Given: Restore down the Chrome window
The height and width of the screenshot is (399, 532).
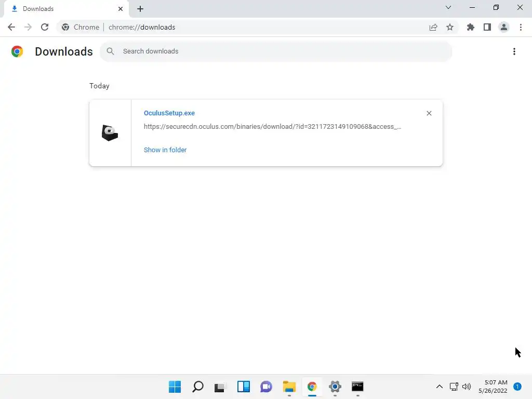Looking at the screenshot, I should (496, 7).
